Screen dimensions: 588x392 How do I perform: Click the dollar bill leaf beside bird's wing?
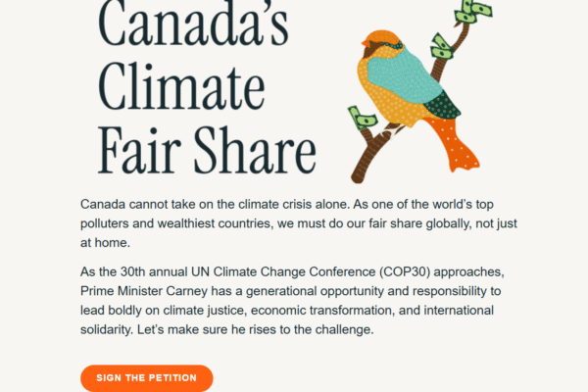(441, 47)
